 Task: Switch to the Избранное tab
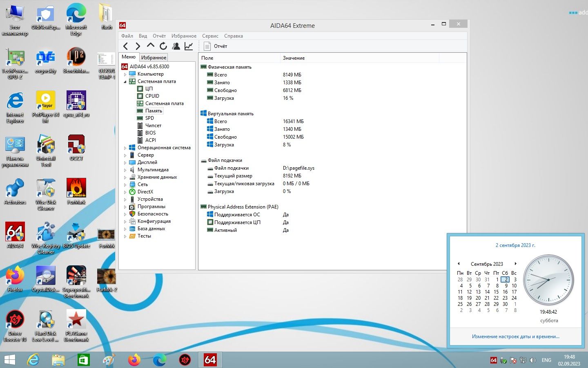pos(154,58)
